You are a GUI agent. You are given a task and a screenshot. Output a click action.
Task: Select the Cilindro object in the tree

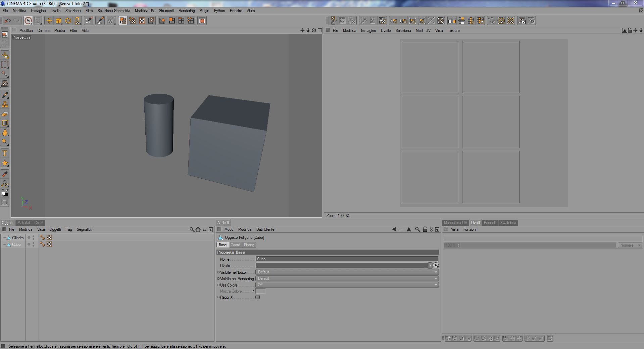pyautogui.click(x=18, y=238)
